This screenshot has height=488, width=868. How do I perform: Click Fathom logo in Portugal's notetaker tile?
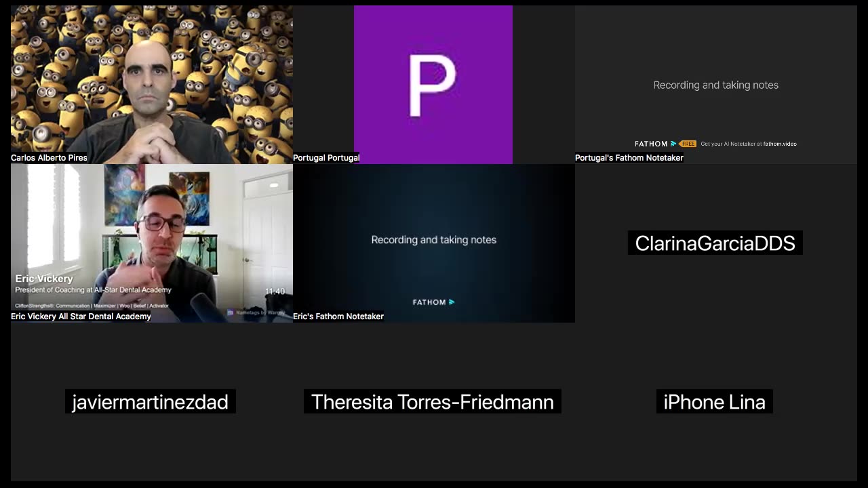point(656,144)
